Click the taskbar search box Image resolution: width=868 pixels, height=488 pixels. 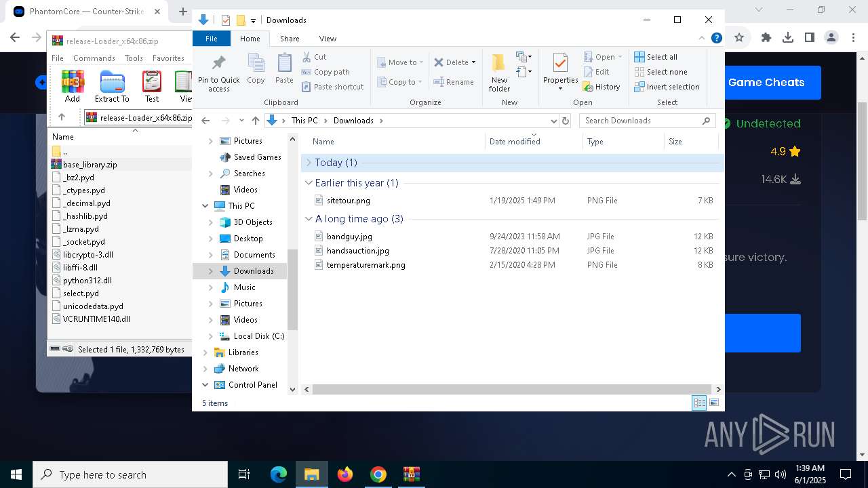pyautogui.click(x=130, y=474)
